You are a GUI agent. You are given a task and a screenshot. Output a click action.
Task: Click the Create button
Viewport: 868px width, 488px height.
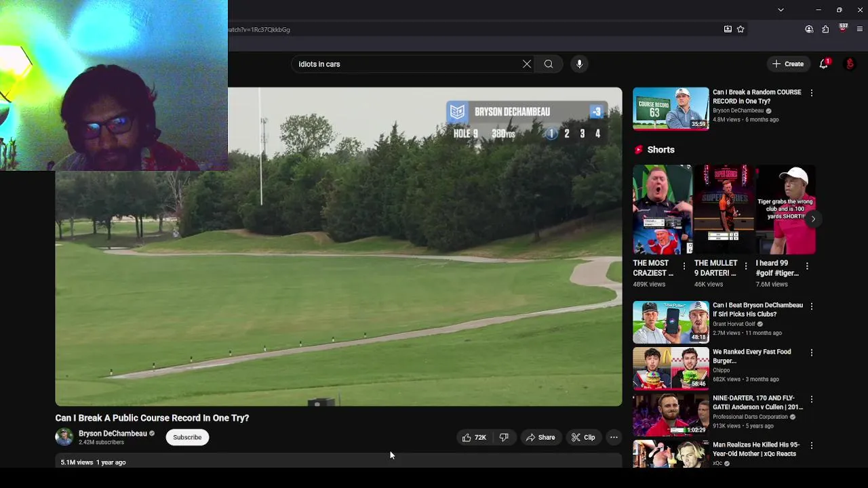pyautogui.click(x=787, y=64)
